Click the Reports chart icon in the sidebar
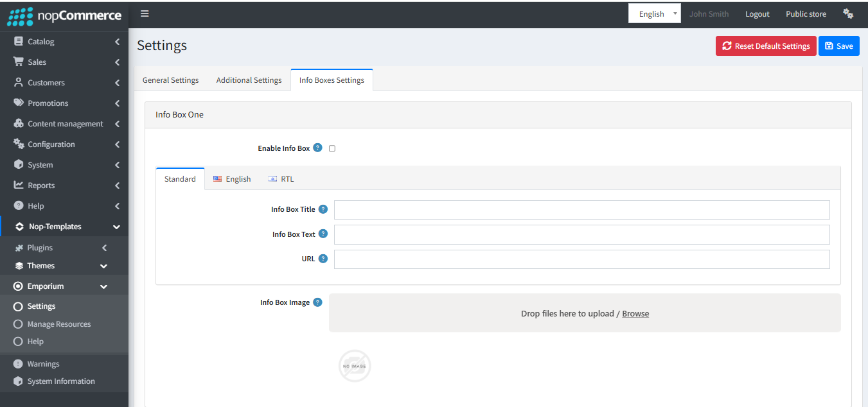This screenshot has width=868, height=407. point(19,186)
